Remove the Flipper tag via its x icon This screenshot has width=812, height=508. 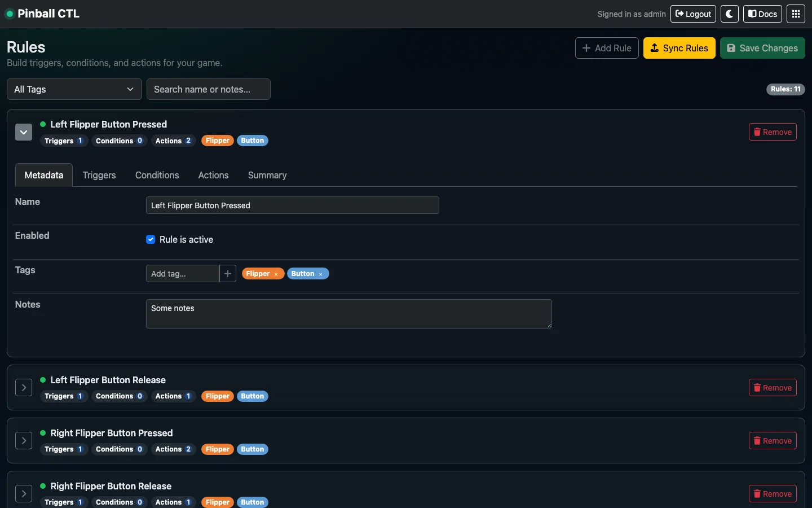click(x=276, y=274)
